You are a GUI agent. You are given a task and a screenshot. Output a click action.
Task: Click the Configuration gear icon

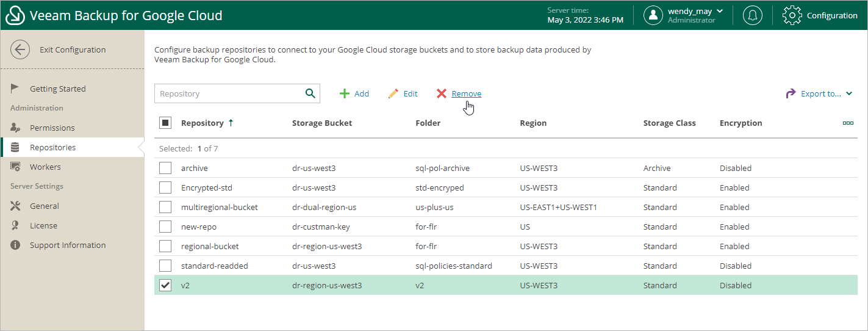coord(792,15)
